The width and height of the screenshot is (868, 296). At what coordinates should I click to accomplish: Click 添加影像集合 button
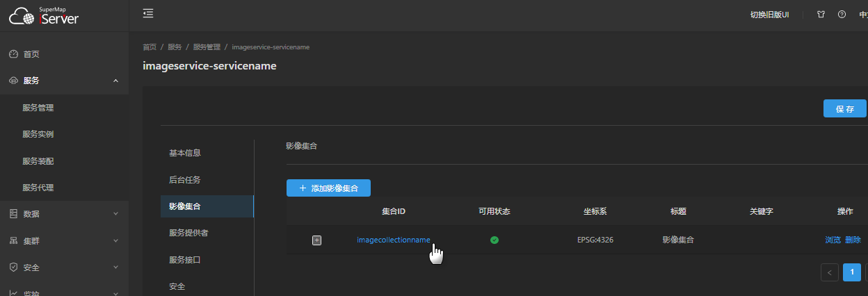[x=328, y=188]
